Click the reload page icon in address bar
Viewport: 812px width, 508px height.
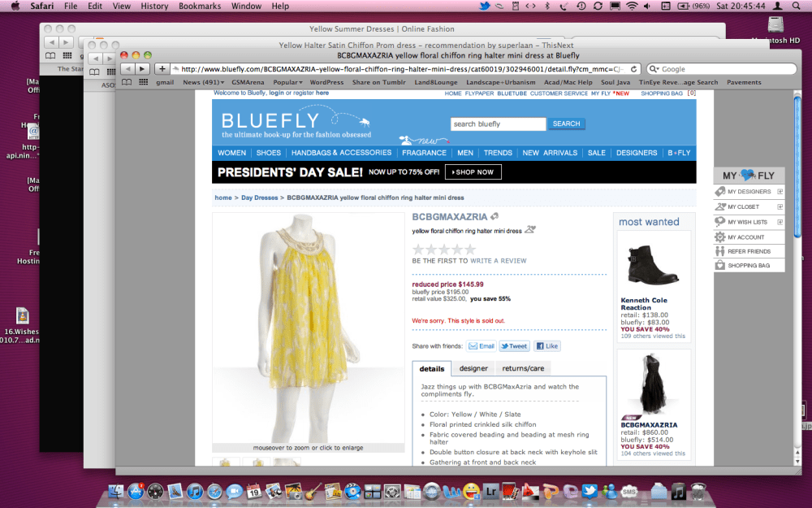tap(634, 69)
